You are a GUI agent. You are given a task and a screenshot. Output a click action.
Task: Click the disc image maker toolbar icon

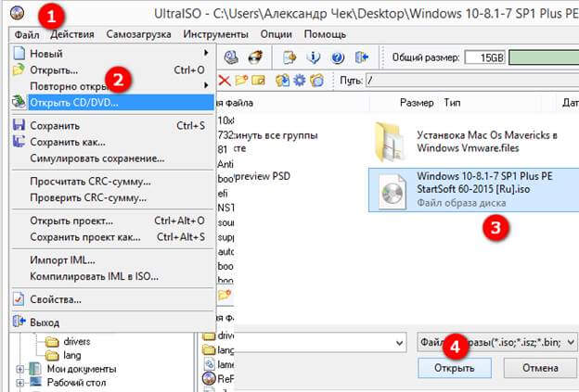click(x=232, y=57)
